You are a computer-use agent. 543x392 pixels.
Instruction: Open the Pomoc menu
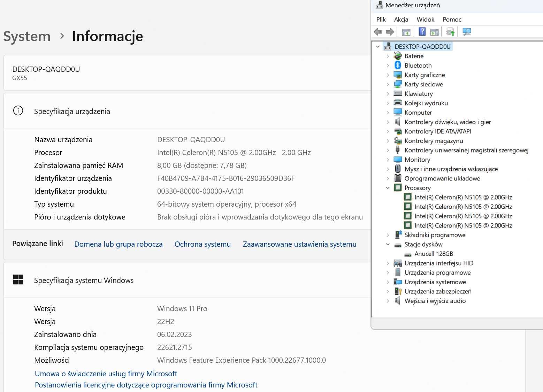[x=452, y=20]
